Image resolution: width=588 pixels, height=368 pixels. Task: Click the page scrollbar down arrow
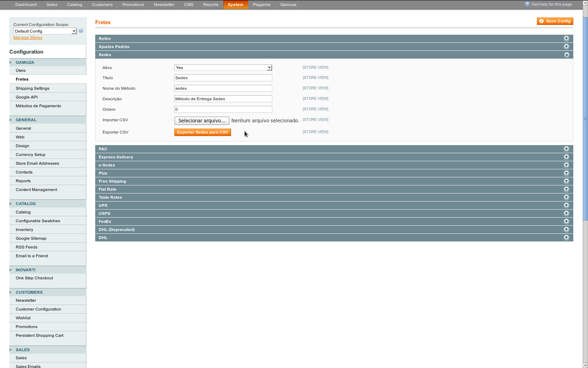[585, 365]
